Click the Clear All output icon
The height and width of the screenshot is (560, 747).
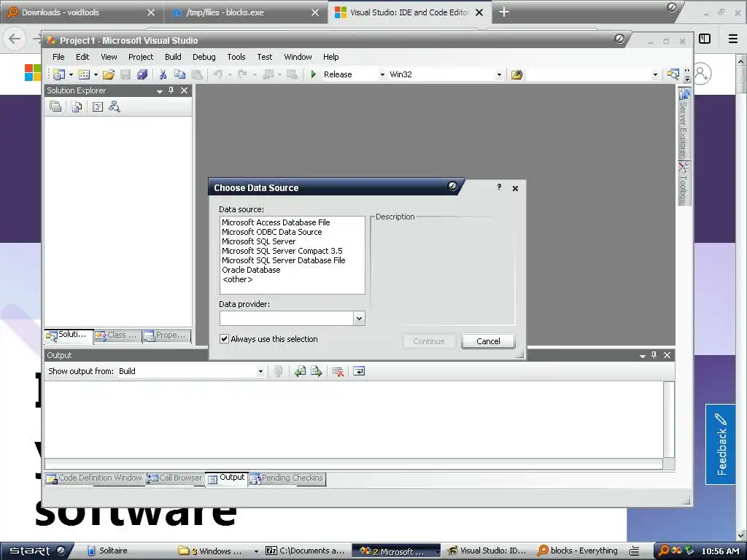coord(338,371)
